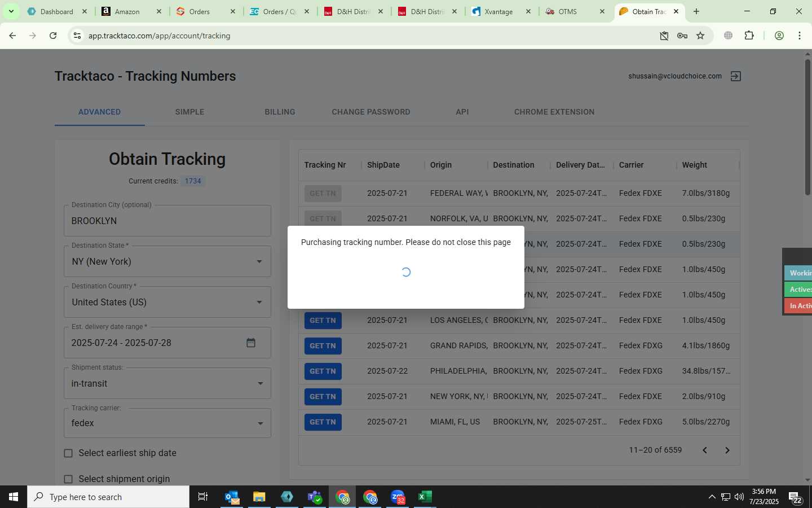Get TN for New York origin shipment
The image size is (812, 508).
pyautogui.click(x=323, y=397)
